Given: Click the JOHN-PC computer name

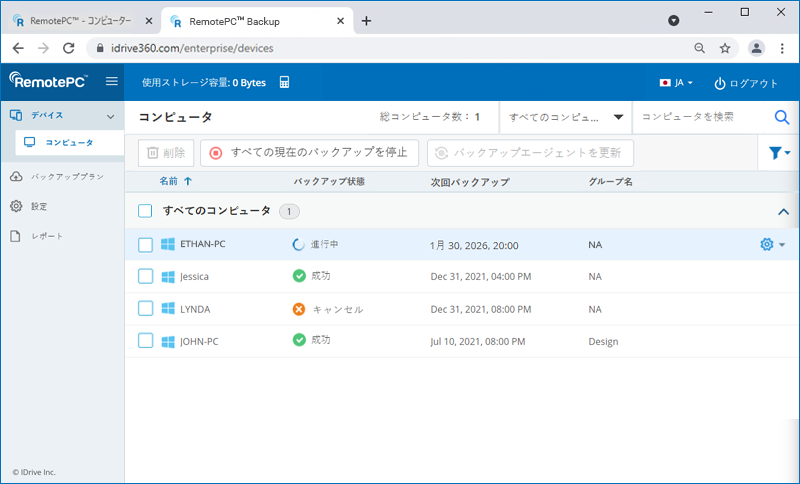Looking at the screenshot, I should pyautogui.click(x=199, y=341).
